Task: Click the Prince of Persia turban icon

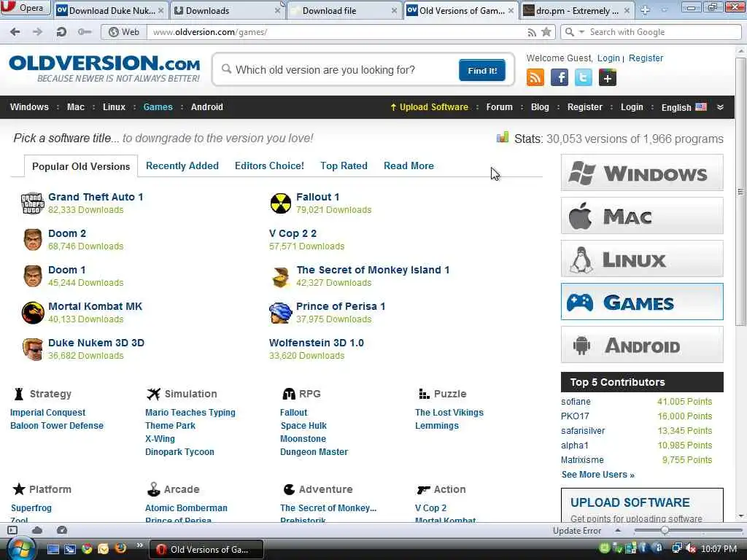Action: tap(280, 313)
